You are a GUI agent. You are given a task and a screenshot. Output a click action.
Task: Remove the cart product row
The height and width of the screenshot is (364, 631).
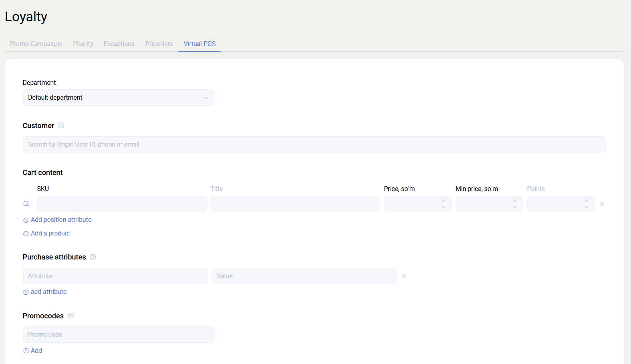click(x=602, y=204)
